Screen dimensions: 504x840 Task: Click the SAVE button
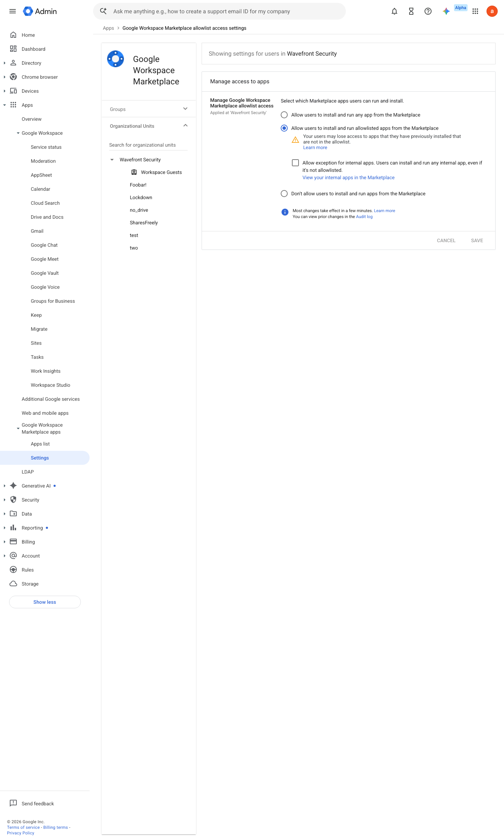[x=477, y=240]
